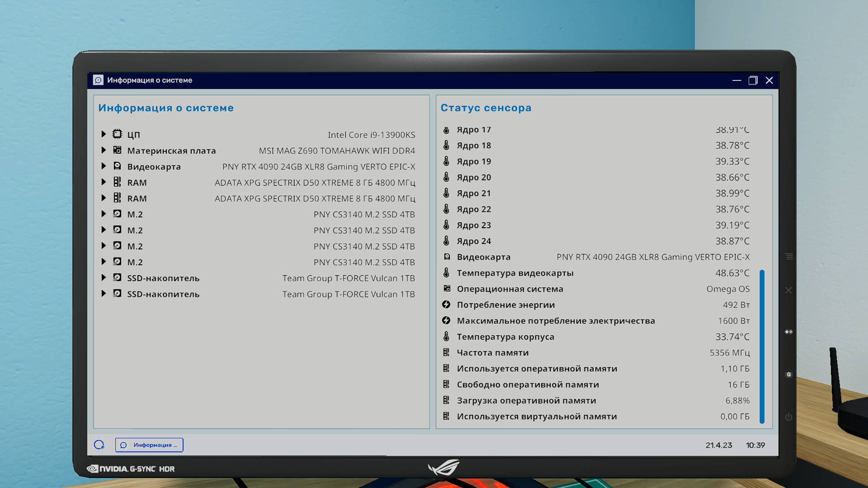Click the motherboard icon beside Материнская плата
The width and height of the screenshot is (868, 488).
click(x=117, y=150)
